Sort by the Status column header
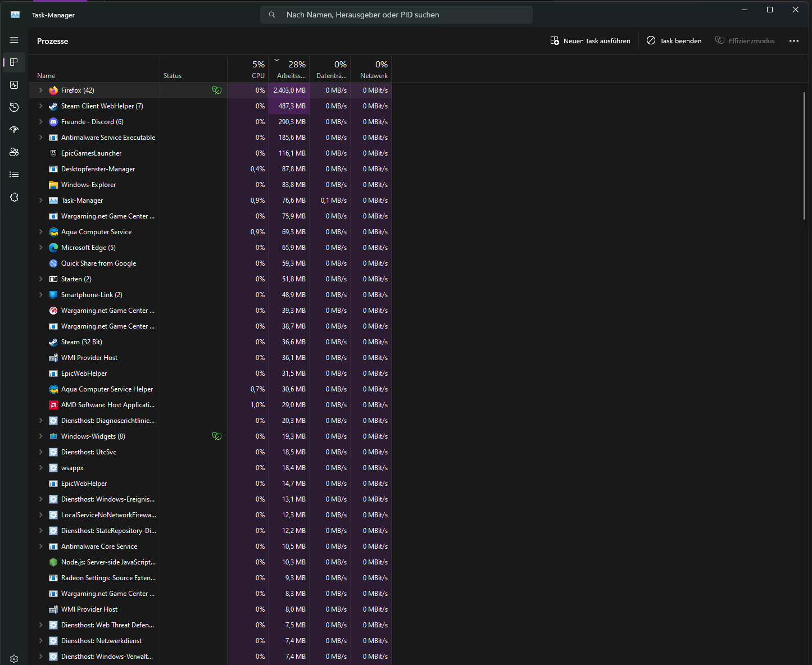812x665 pixels. 193,69
